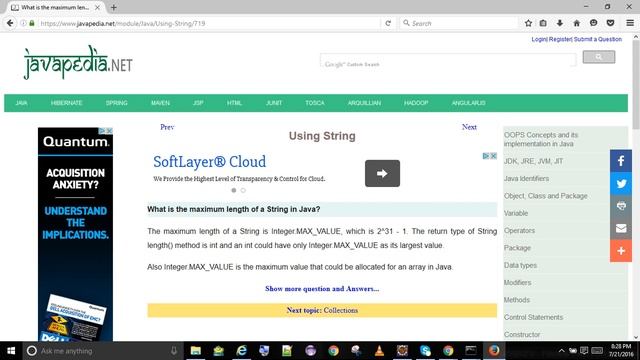The width and height of the screenshot is (640, 360).
Task: Open the ANGULARJS menu item
Action: pos(469,103)
